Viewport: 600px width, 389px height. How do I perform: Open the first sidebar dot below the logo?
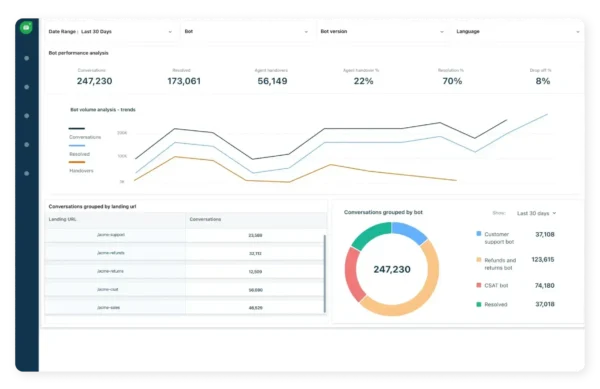pyautogui.click(x=26, y=58)
